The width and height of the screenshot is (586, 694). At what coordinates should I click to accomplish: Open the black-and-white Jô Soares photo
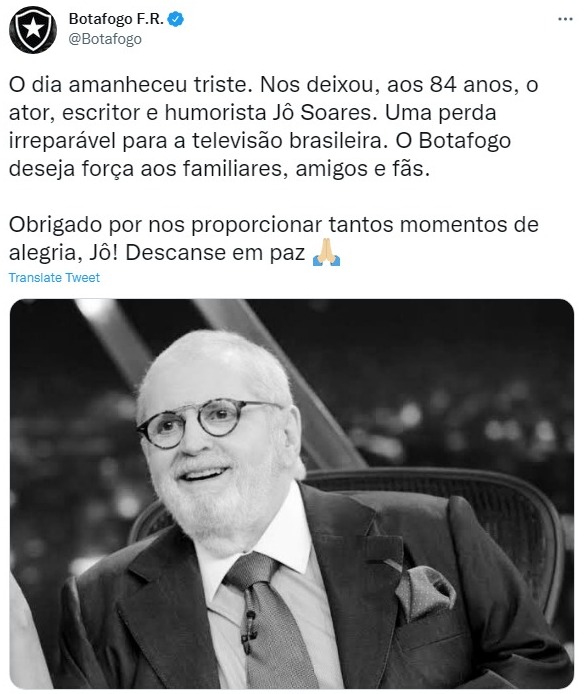[292, 494]
